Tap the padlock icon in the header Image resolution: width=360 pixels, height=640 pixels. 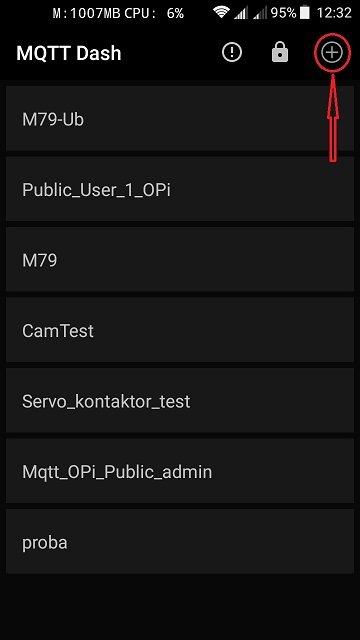point(280,53)
